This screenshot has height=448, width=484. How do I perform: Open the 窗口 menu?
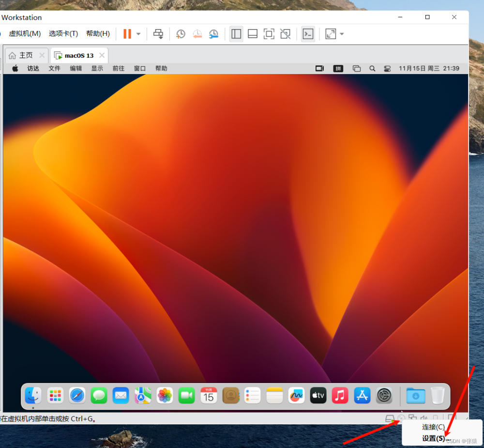(139, 68)
